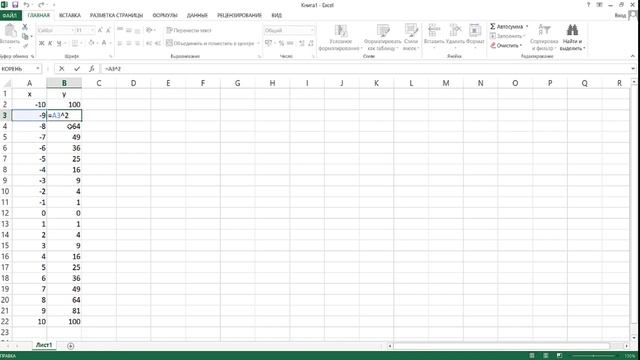
Task: Click the zoom slider in the status bar
Action: [x=594, y=356]
